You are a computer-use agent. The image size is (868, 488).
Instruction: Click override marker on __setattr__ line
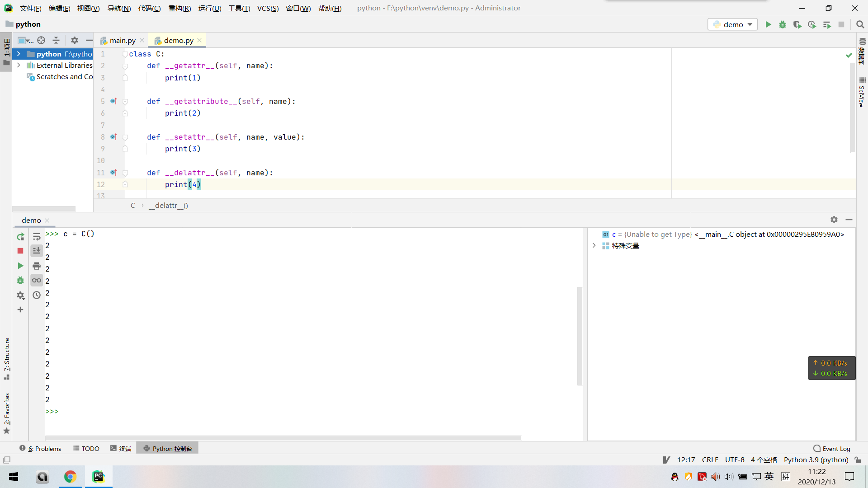pos(114,137)
